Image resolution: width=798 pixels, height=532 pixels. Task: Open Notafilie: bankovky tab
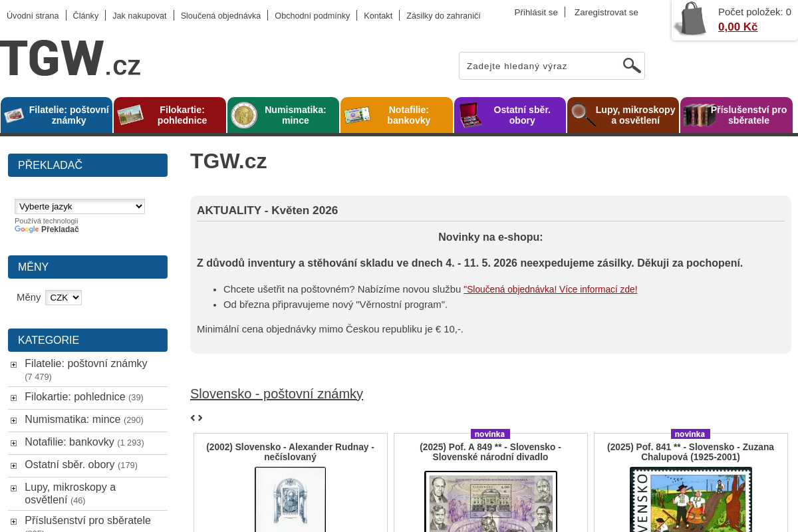pyautogui.click(x=396, y=115)
